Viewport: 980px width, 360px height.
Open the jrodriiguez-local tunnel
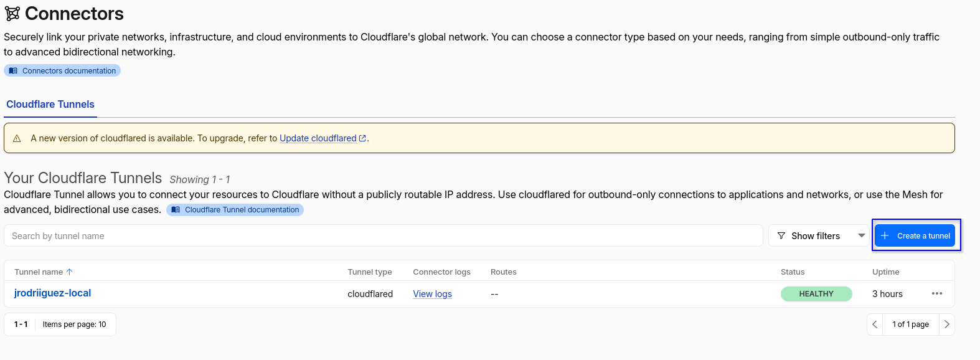point(52,293)
